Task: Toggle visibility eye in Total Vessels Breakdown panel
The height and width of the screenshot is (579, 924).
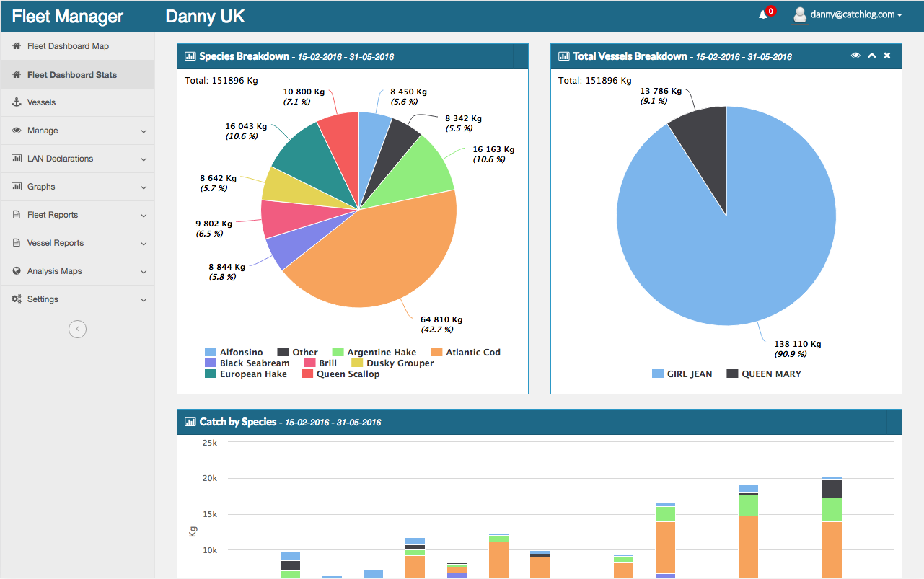Action: (855, 56)
